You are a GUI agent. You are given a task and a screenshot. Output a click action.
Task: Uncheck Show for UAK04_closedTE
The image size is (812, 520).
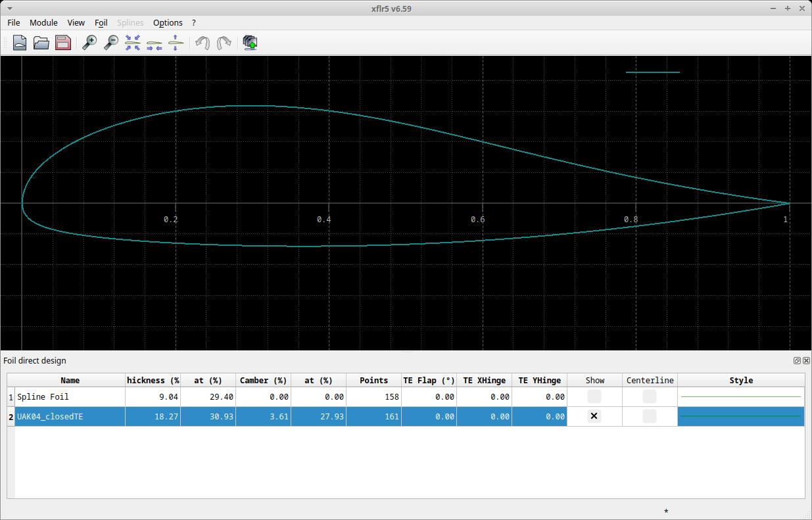tap(594, 416)
